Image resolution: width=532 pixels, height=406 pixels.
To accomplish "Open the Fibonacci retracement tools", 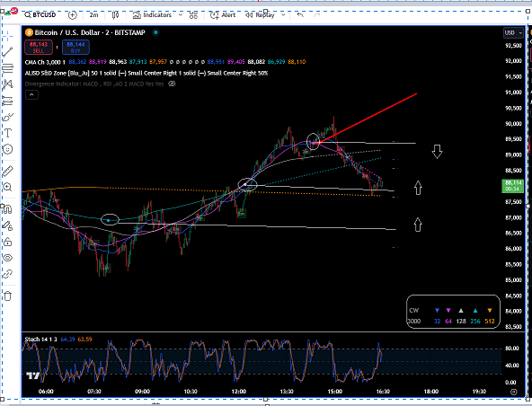I will pos(7,68).
